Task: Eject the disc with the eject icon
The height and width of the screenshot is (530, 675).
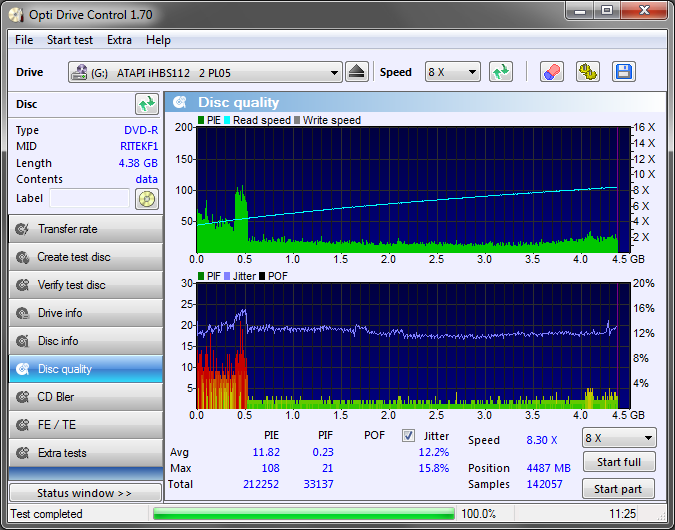Action: (x=356, y=72)
